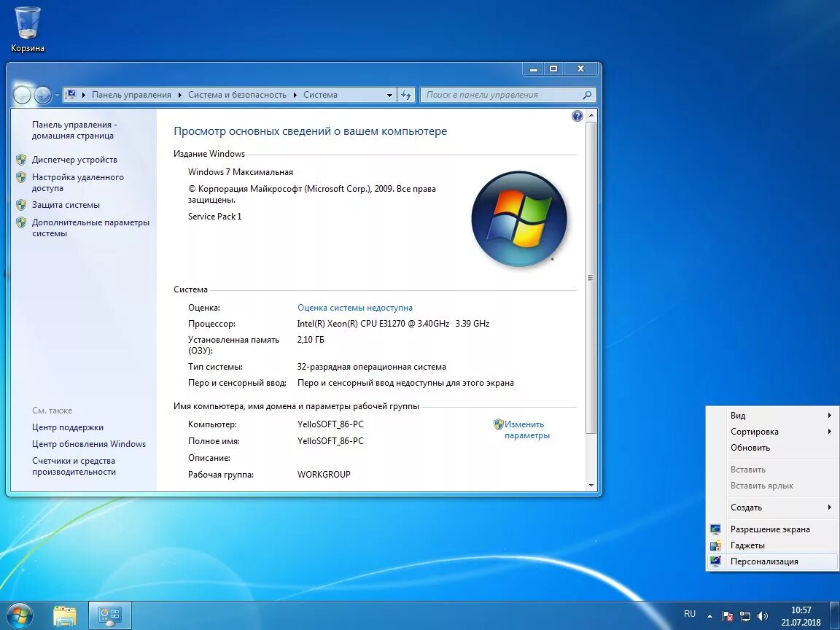
Task: Show hidden tray icons arrow
Action: click(x=709, y=616)
